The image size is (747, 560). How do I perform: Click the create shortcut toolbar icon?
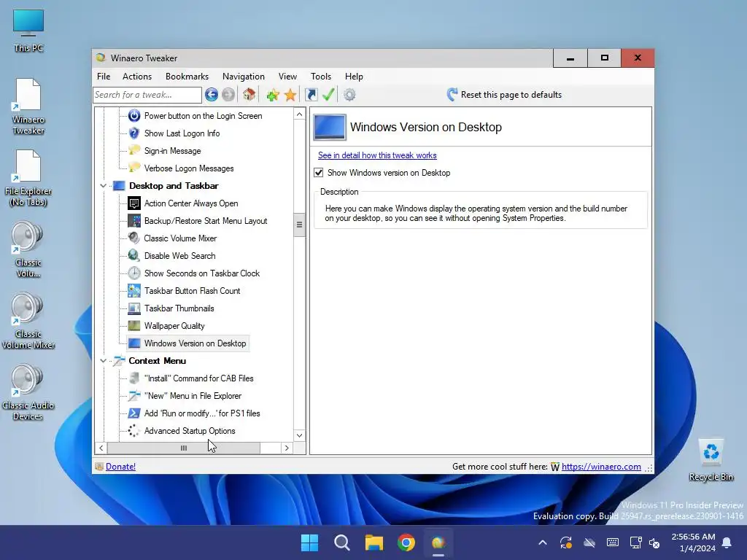coord(311,95)
